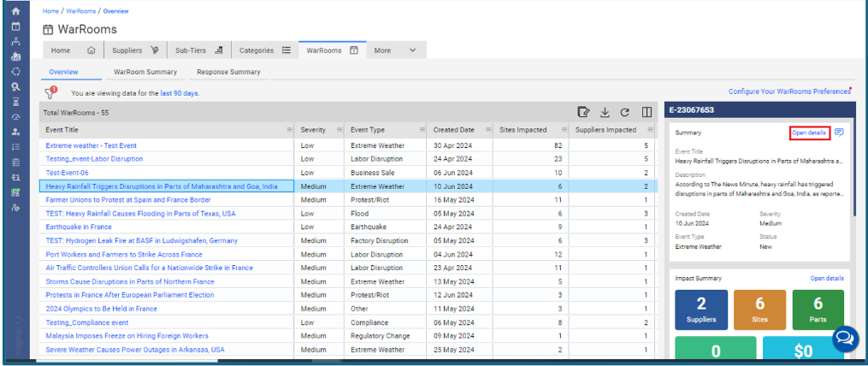Click the calendar icon on the WarRooms tab
868x366 pixels.
[x=354, y=50]
